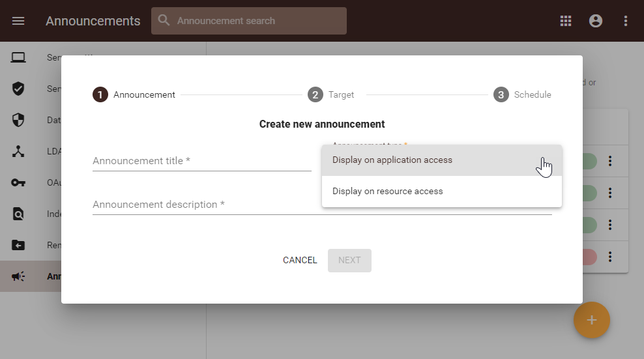This screenshot has width=644, height=359.
Task: Click the megaphone Announcements icon
Action: [18, 276]
